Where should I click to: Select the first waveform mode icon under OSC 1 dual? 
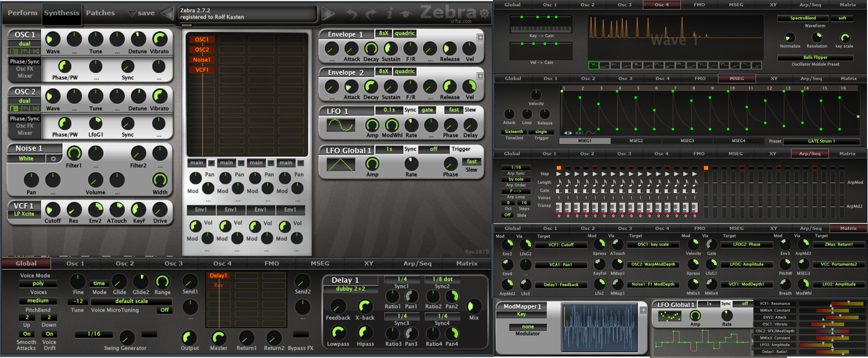pos(14,51)
